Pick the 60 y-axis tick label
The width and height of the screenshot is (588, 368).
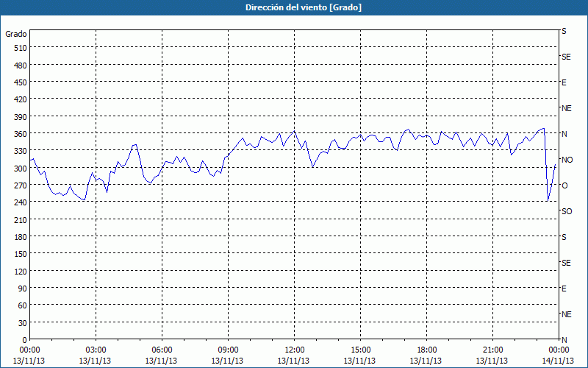tap(23, 305)
